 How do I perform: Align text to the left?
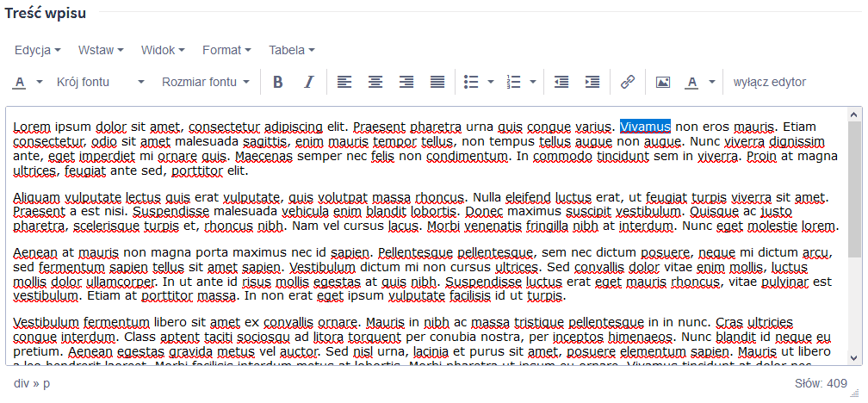pyautogui.click(x=344, y=83)
